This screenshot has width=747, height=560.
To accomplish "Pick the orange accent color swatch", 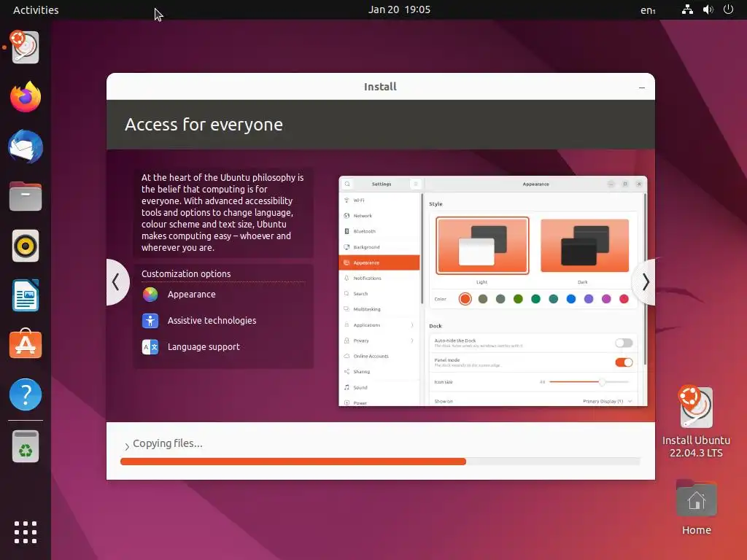I will [465, 299].
